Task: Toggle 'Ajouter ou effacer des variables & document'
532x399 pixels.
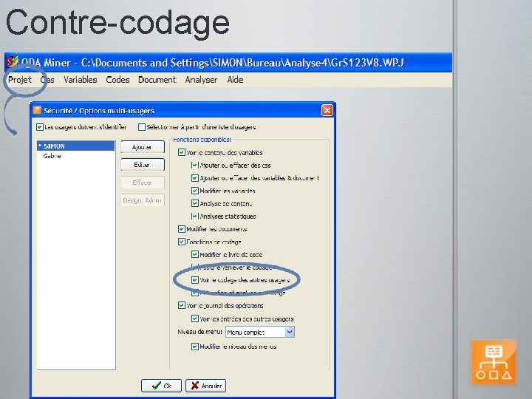Action: 195,178
